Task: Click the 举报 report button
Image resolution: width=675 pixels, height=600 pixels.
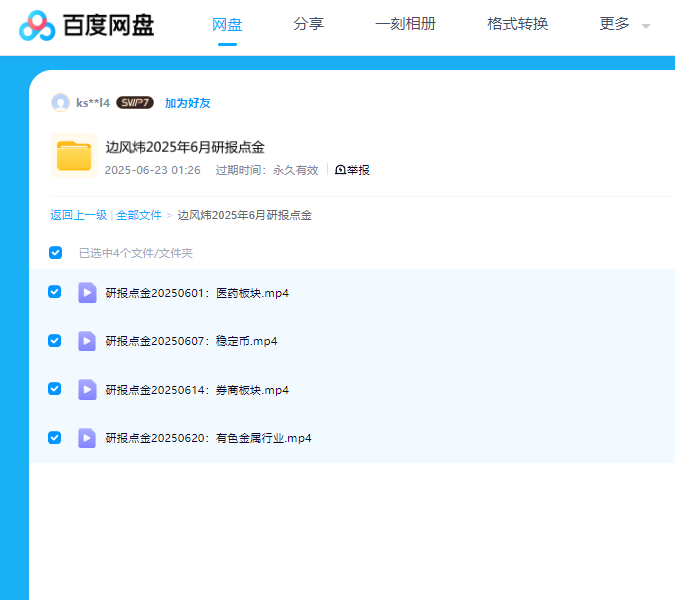Action: pyautogui.click(x=353, y=170)
